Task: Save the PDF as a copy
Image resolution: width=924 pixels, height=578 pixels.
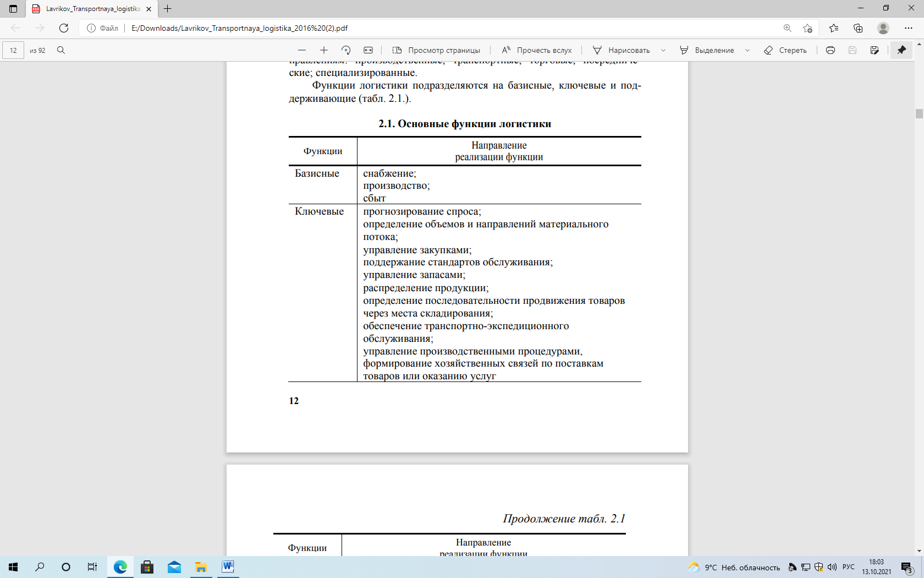Action: coord(875,50)
